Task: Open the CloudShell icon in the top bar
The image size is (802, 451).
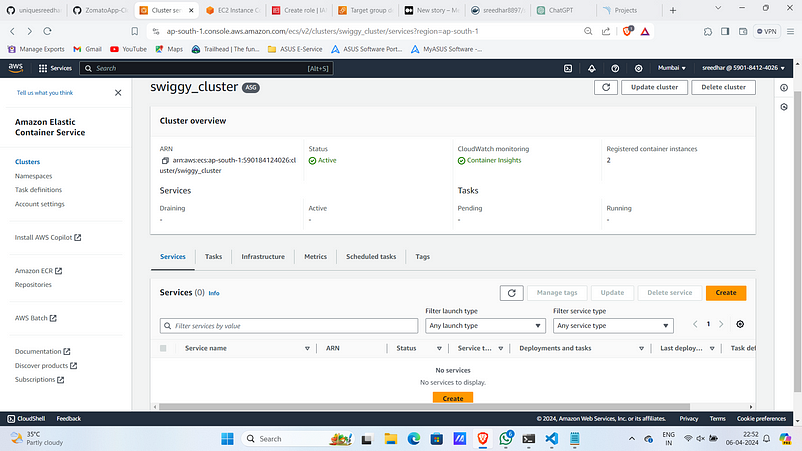Action: click(x=568, y=68)
